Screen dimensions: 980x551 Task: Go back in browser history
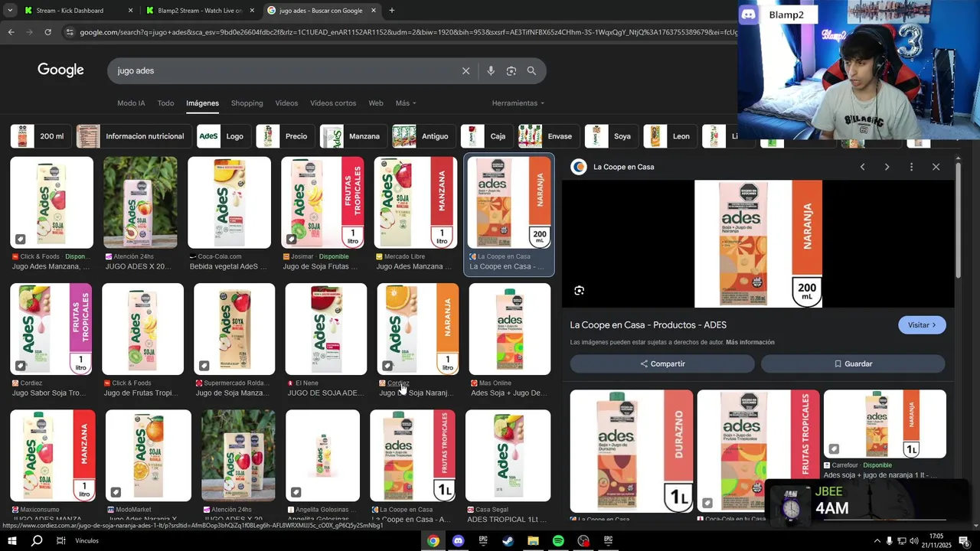(x=11, y=32)
